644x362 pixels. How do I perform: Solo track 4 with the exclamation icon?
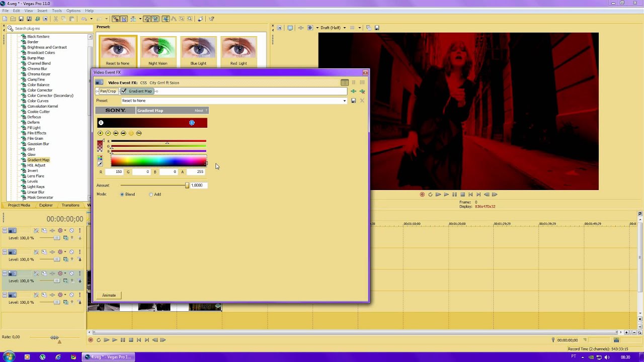[79, 295]
